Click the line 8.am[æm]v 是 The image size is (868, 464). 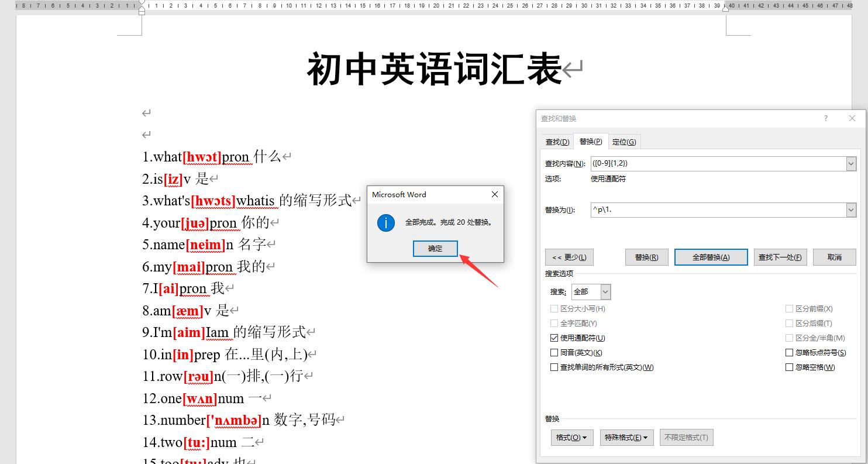click(186, 310)
